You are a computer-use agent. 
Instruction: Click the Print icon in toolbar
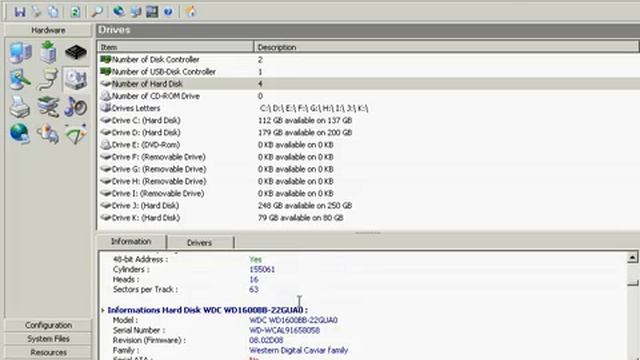click(x=37, y=11)
